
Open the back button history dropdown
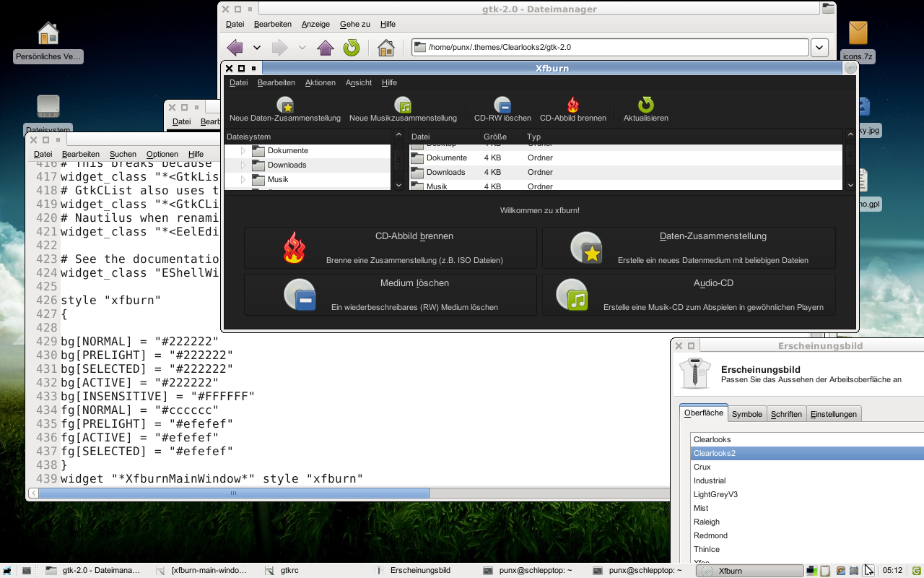[256, 48]
